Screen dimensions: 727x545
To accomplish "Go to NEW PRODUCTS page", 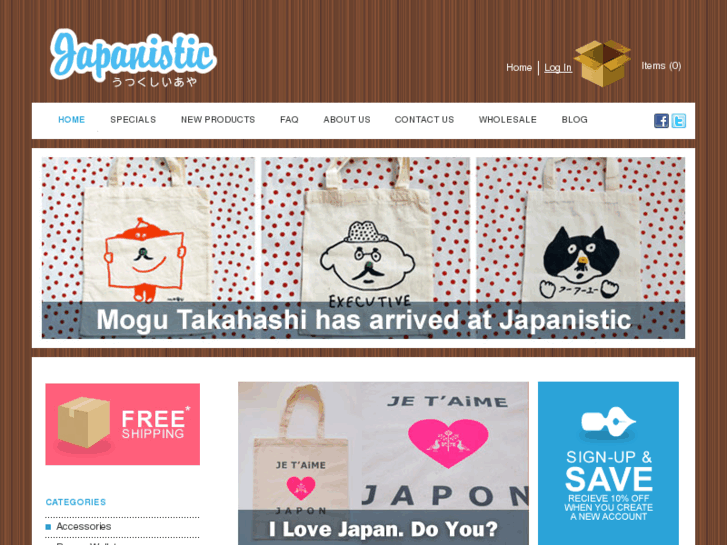I will pos(218,120).
